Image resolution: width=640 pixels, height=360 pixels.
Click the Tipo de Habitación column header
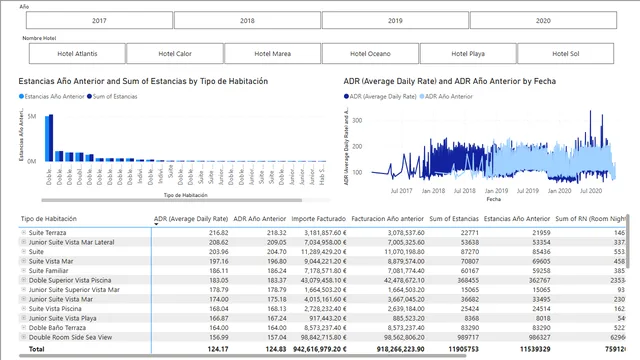[x=49, y=219]
